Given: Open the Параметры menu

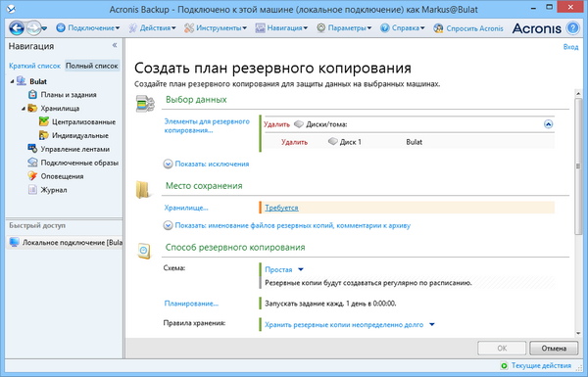Looking at the screenshot, I should point(350,28).
